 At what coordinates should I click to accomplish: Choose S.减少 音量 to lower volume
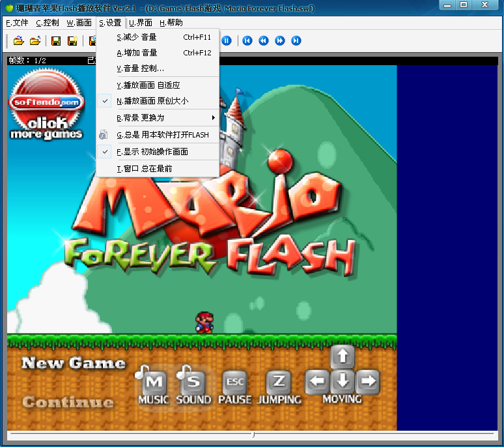[x=158, y=37]
